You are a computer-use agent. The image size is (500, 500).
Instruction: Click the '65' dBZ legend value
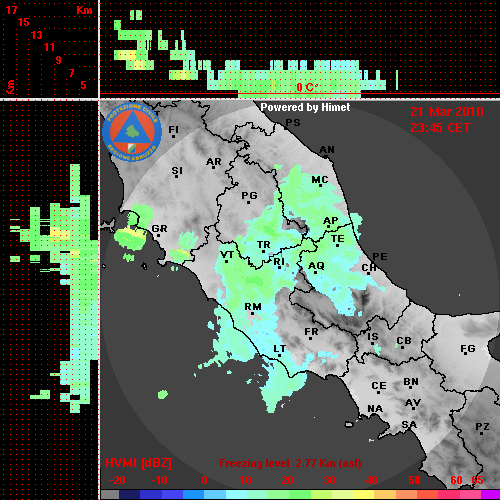pyautogui.click(x=477, y=480)
